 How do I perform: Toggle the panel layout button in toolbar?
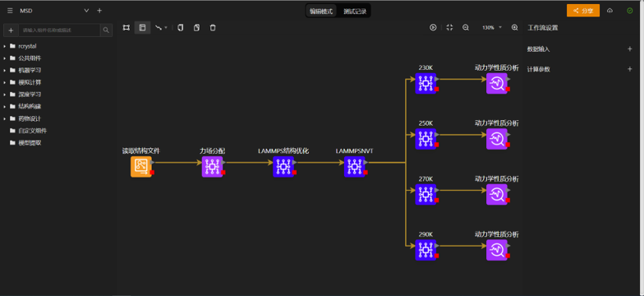click(x=143, y=28)
